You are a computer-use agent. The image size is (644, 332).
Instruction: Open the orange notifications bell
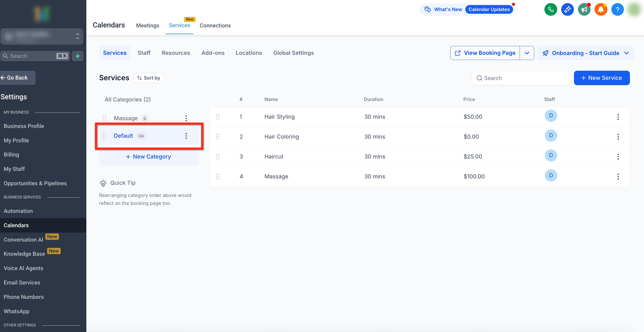point(601,10)
